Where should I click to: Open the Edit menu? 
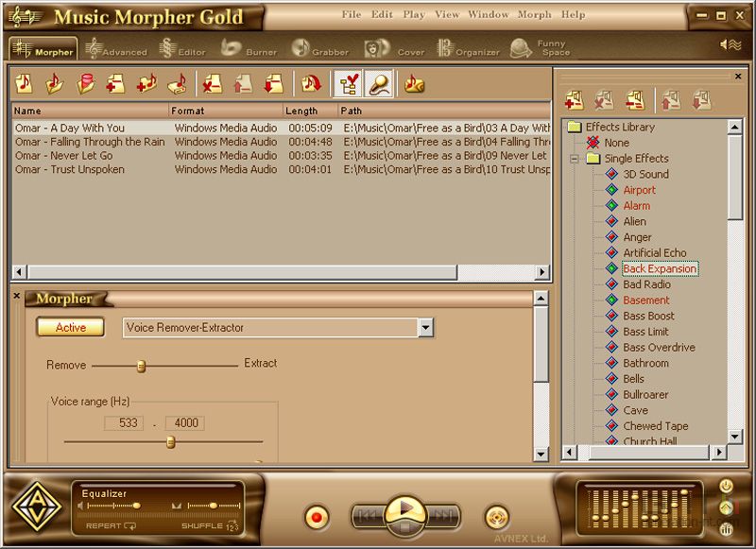click(x=382, y=14)
